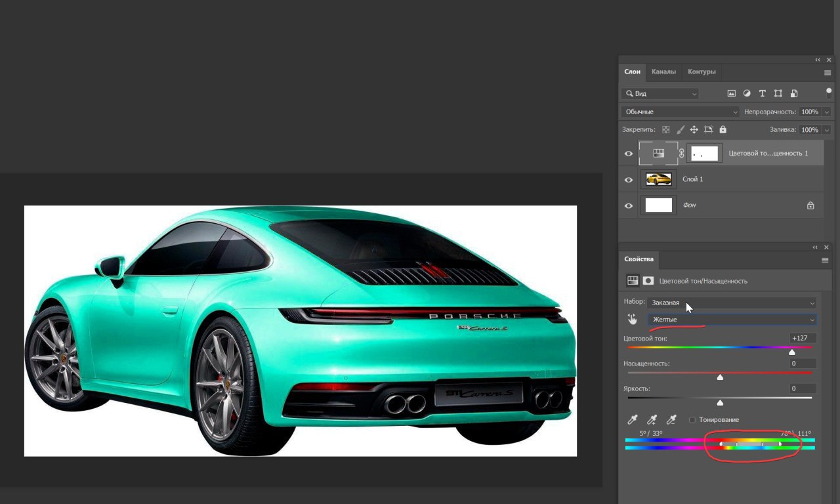
Task: Select layer name Цветовой то...щенность 1
Action: [768, 154]
